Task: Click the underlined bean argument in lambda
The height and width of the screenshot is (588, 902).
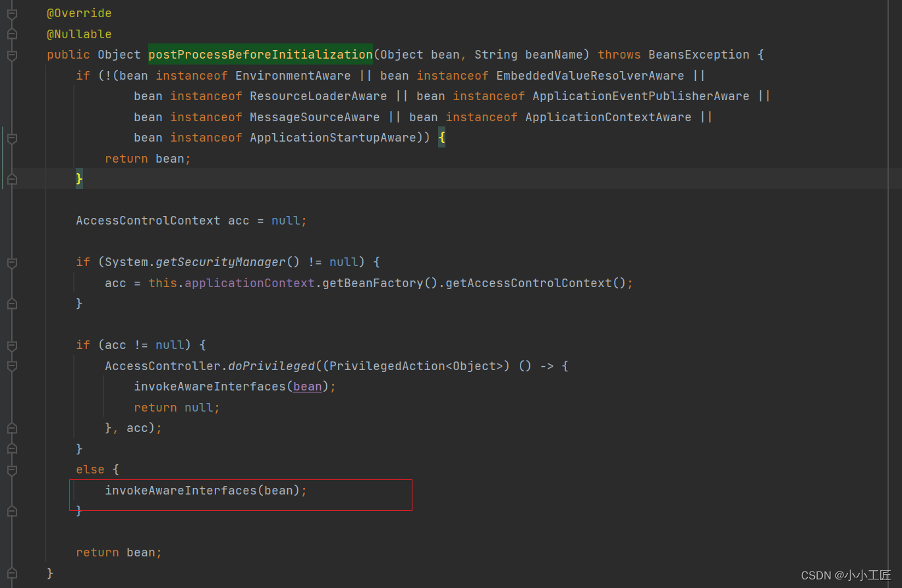Action: click(308, 387)
